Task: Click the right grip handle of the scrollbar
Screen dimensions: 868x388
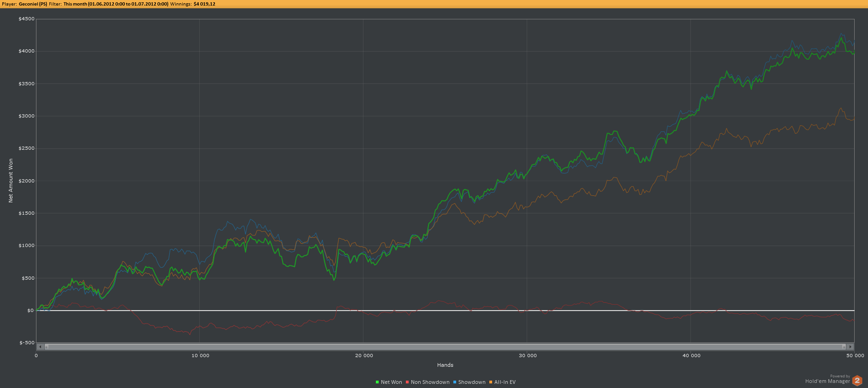Action: pos(844,347)
